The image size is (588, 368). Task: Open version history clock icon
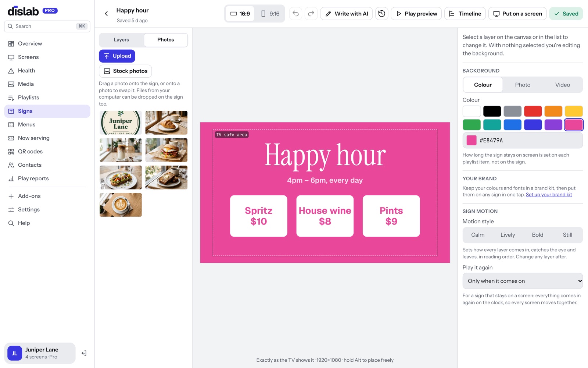pyautogui.click(x=382, y=14)
